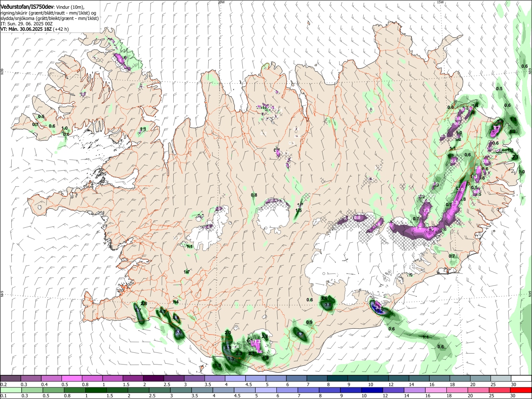Image resolution: width=532 pixels, height=399 pixels.
Task: Pick upper legend swatch between 0.2 and 0.3
Action: [10, 379]
